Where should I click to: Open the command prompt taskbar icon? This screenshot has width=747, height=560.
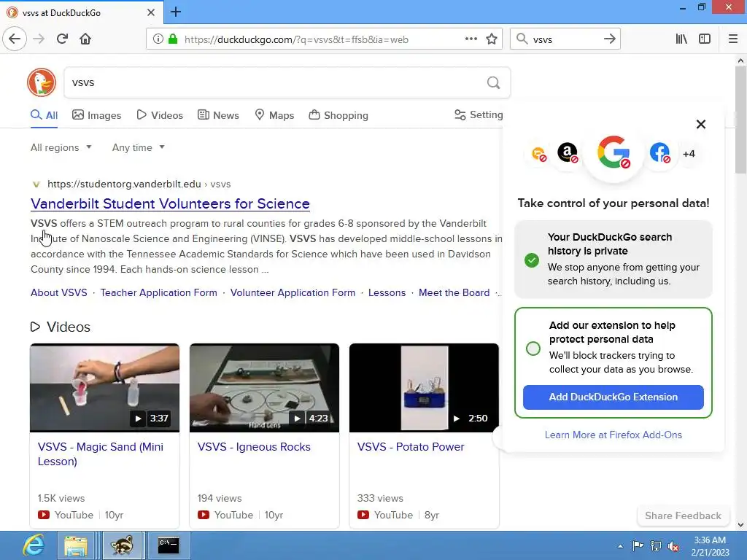(x=169, y=545)
